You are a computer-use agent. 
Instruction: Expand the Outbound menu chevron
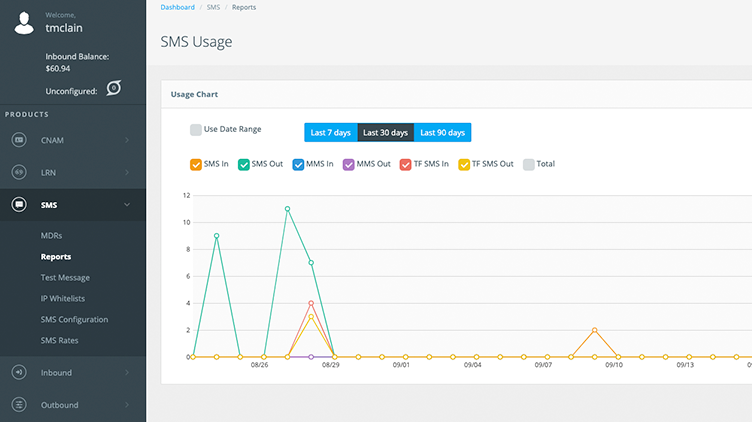pyautogui.click(x=127, y=405)
